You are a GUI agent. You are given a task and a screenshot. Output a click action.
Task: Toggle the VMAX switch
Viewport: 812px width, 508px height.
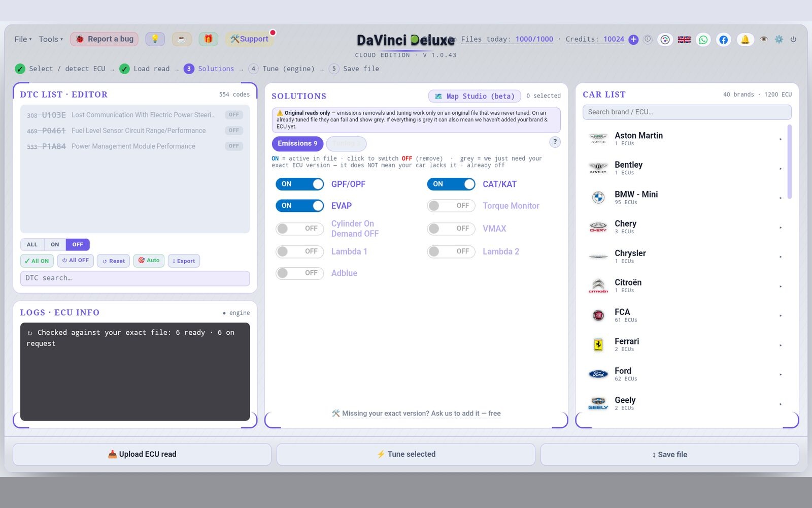pyautogui.click(x=451, y=229)
